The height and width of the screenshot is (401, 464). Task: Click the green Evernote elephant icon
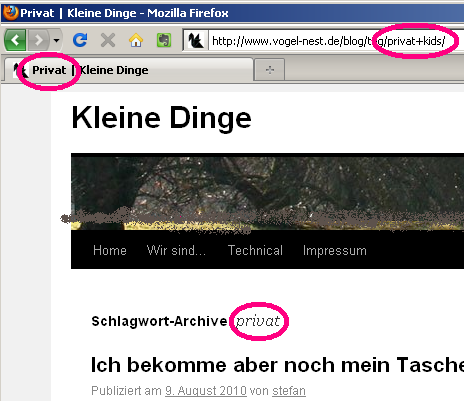164,40
